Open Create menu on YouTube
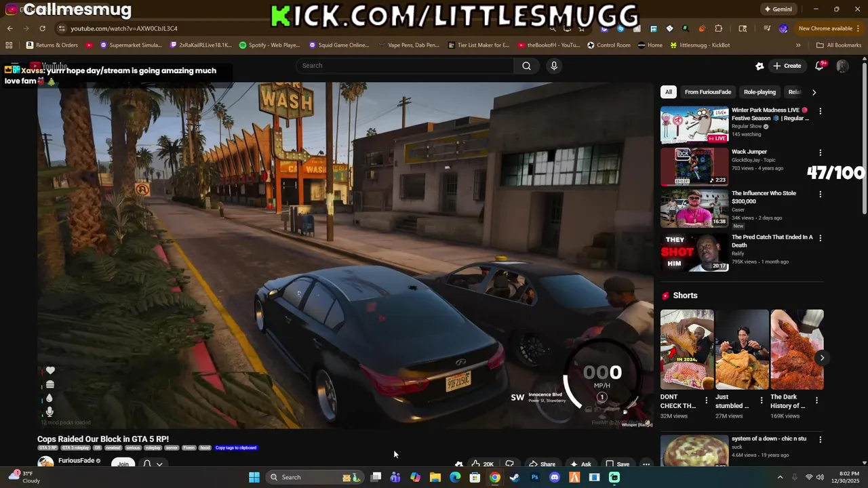The image size is (868, 488). [x=787, y=66]
